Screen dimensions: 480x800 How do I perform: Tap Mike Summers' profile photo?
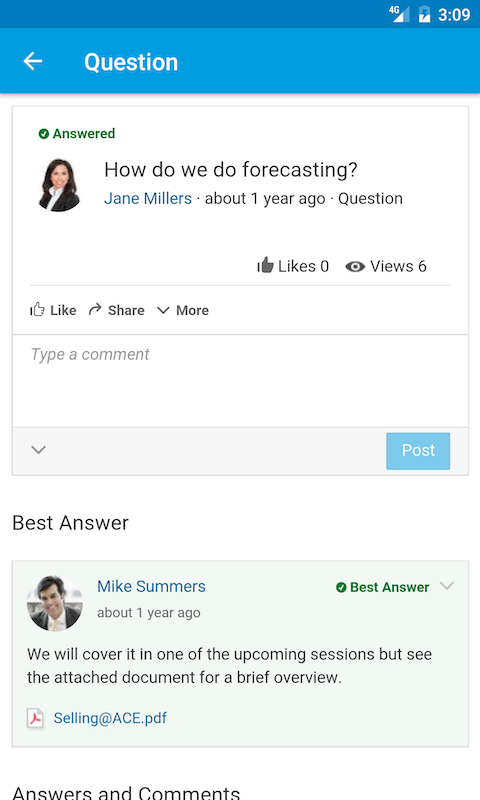[x=55, y=604]
